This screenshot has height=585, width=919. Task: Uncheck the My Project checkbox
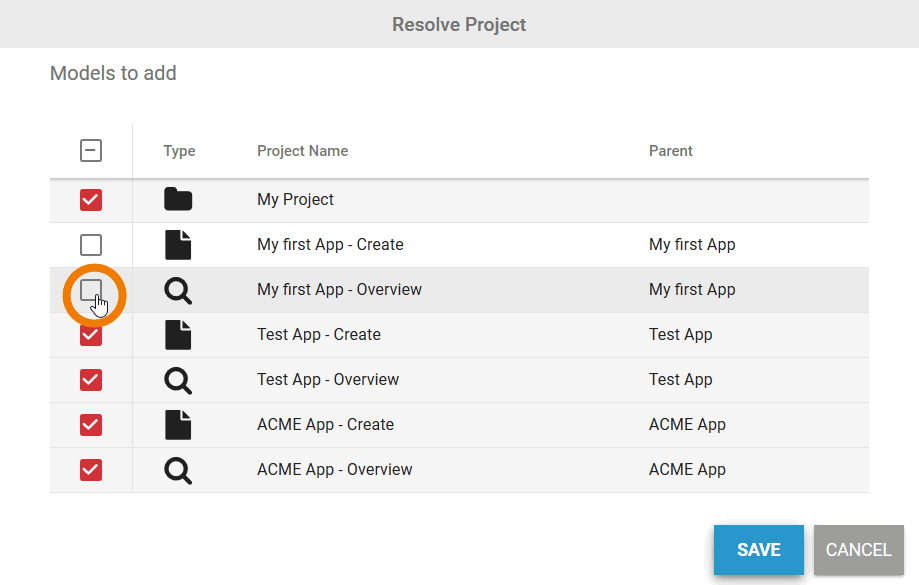pyautogui.click(x=90, y=199)
